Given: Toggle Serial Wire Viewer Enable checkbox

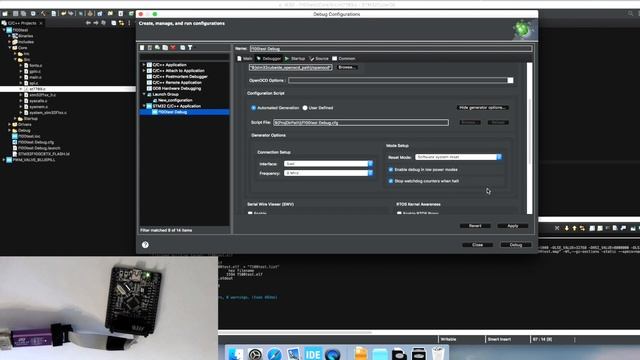Looking at the screenshot, I should [x=250, y=213].
